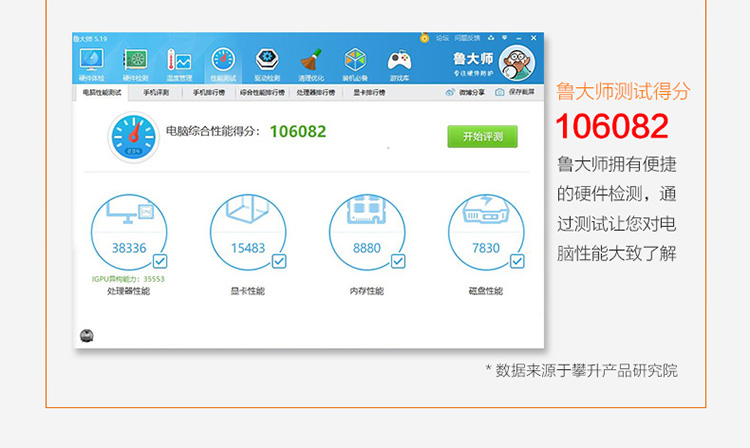Open the 问题反馈 feedback link
Screen dimensions: 750x448
tap(467, 38)
